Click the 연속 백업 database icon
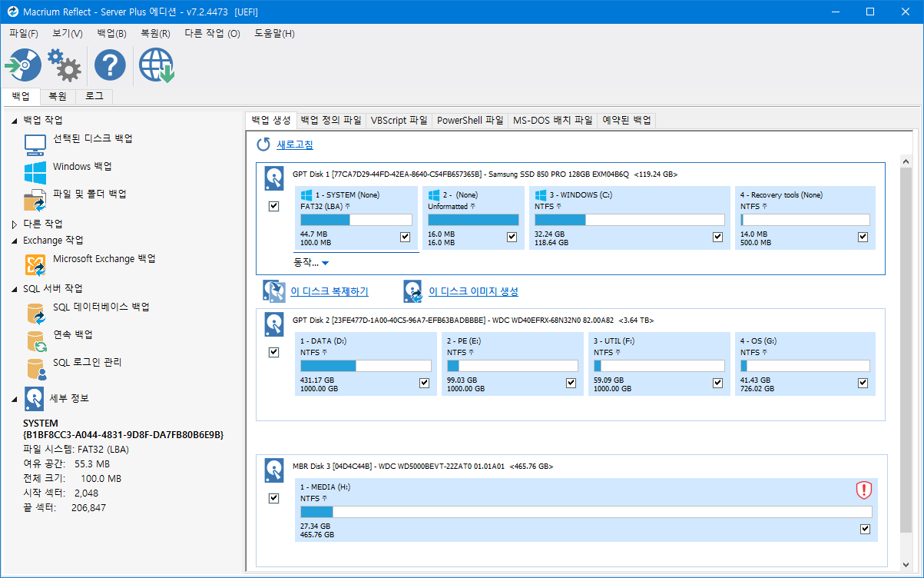 36,340
